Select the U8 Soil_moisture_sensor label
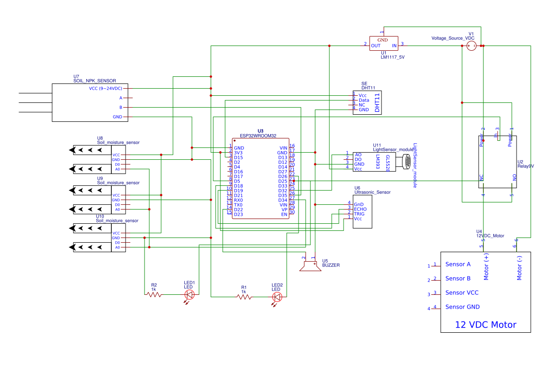 118,142
